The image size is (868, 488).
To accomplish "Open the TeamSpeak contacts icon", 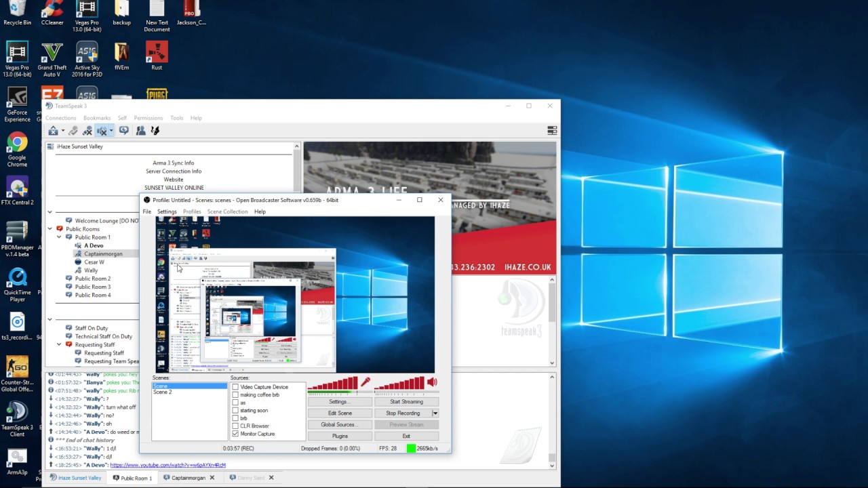I will (x=140, y=131).
